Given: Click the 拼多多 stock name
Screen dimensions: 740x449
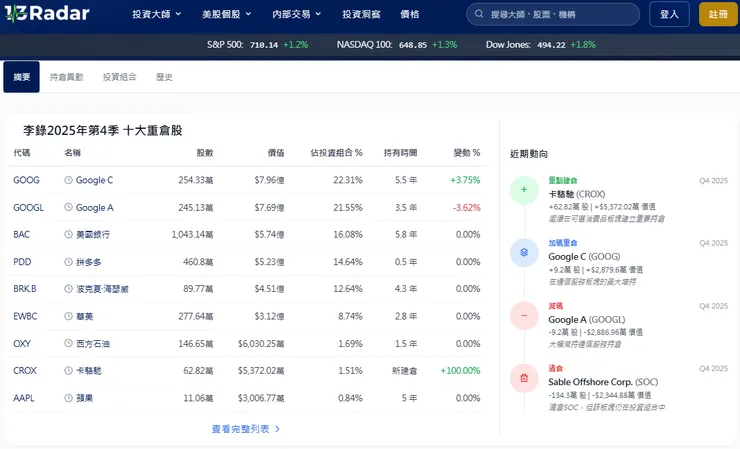Looking at the screenshot, I should click(x=89, y=262).
